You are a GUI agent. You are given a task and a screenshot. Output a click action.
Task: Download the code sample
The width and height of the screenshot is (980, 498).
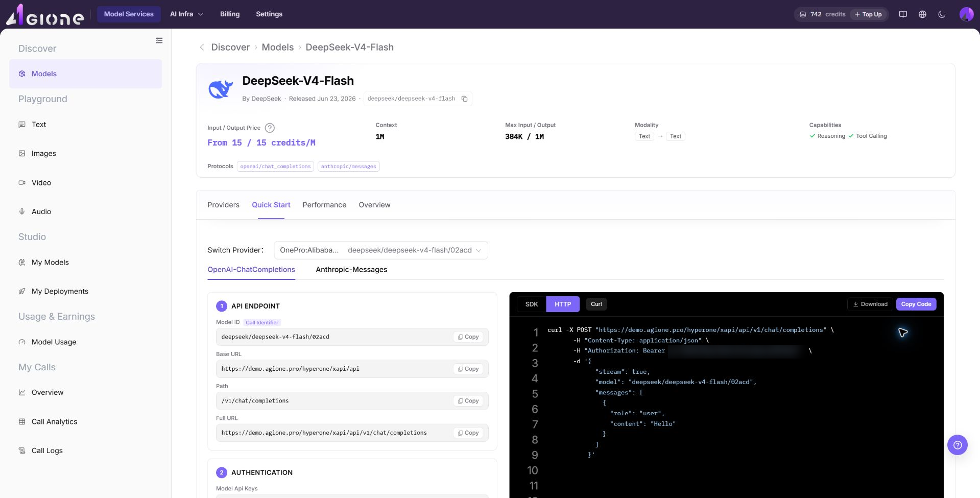click(870, 304)
